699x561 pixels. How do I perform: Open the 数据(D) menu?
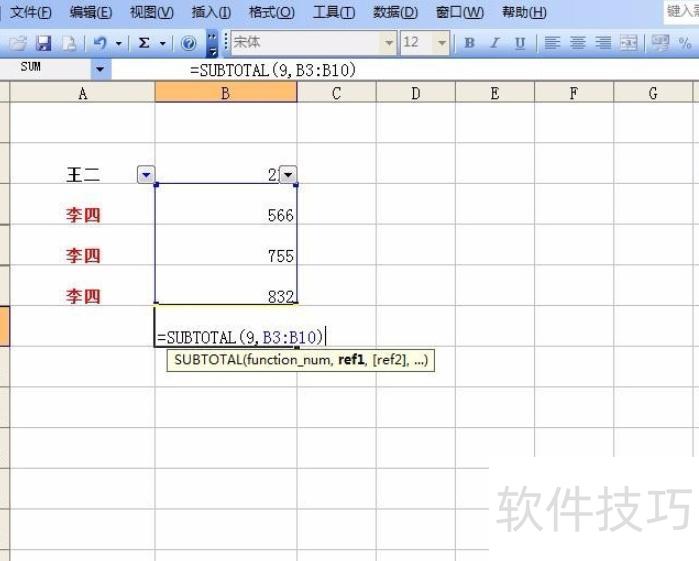[395, 12]
